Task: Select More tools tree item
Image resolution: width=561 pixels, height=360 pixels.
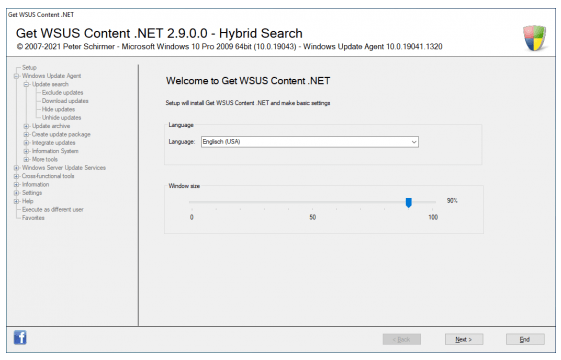Action: [x=45, y=159]
